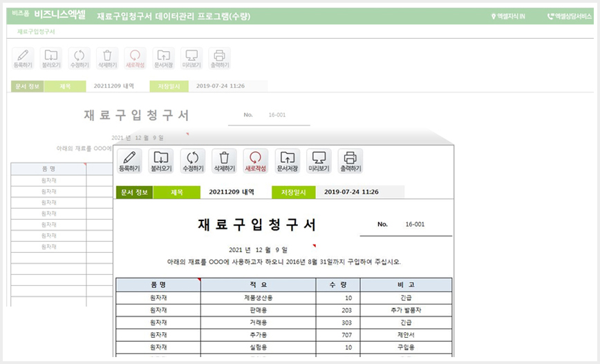The width and height of the screenshot is (600, 364).
Task: Click title field '20211209 내역' in zoomed panel
Action: point(232,192)
